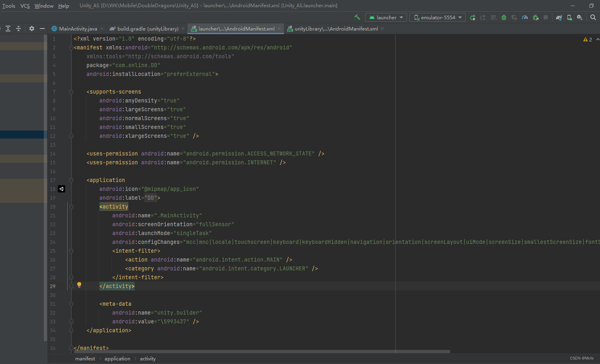600x364 pixels.
Task: Run the app using the green Run icon
Action: (473, 17)
